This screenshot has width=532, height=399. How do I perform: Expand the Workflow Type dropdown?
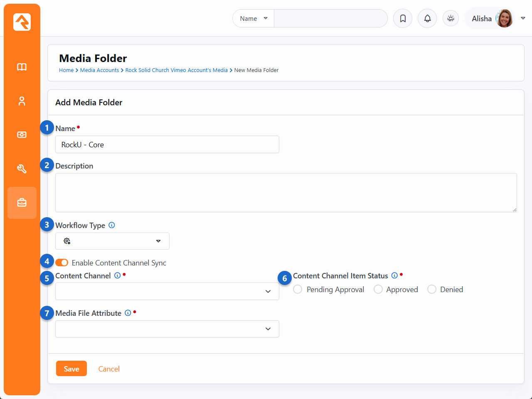tap(112, 241)
